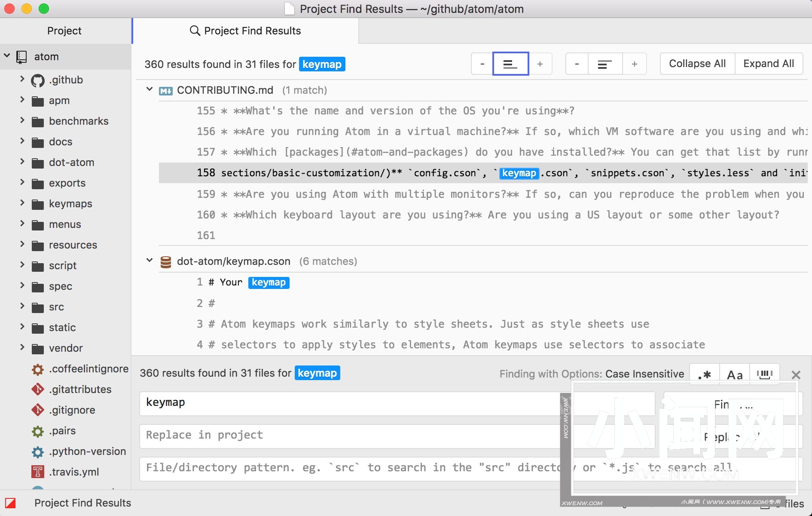The height and width of the screenshot is (516, 812).
Task: Click the vendor folder icon
Action: click(38, 349)
